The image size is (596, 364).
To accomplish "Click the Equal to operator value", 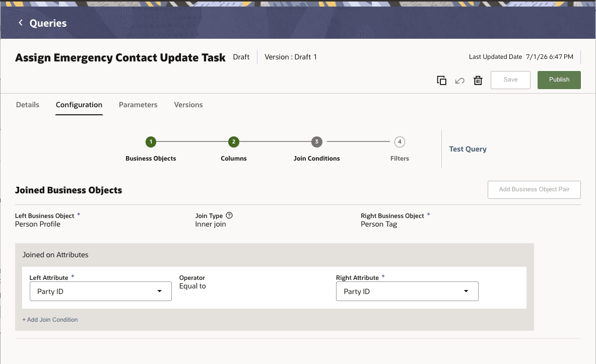I will point(192,286).
